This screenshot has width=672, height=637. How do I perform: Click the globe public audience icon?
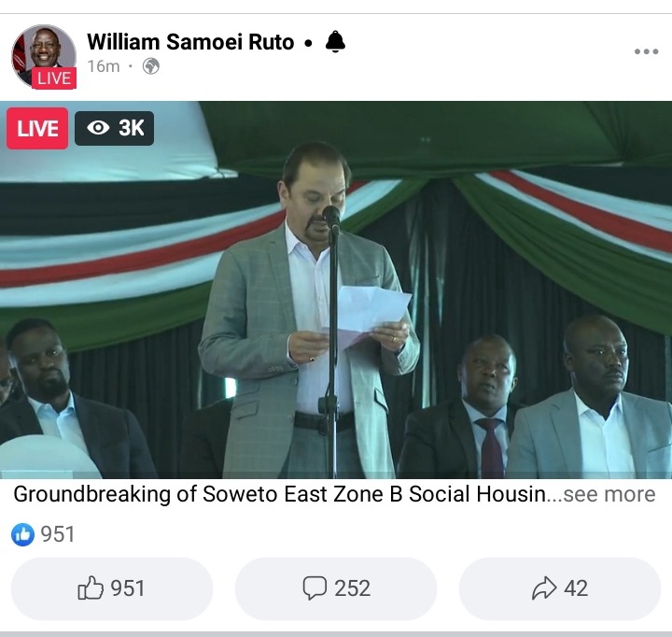tap(151, 66)
